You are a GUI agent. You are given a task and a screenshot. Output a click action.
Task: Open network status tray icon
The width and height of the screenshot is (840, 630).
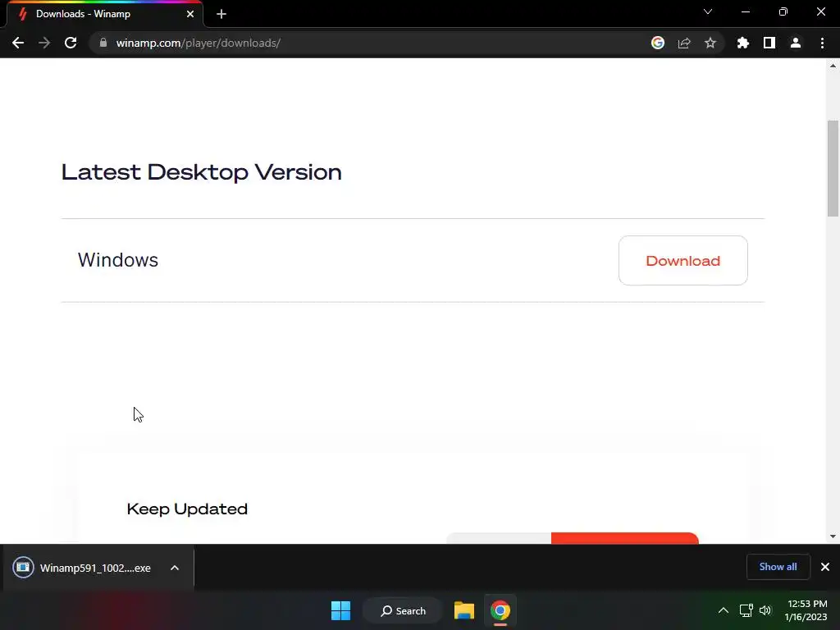point(746,610)
